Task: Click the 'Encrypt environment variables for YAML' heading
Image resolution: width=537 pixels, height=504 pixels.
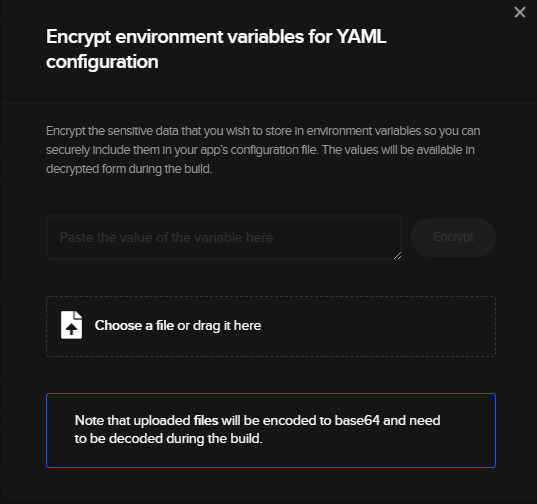Action: pyautogui.click(x=216, y=37)
